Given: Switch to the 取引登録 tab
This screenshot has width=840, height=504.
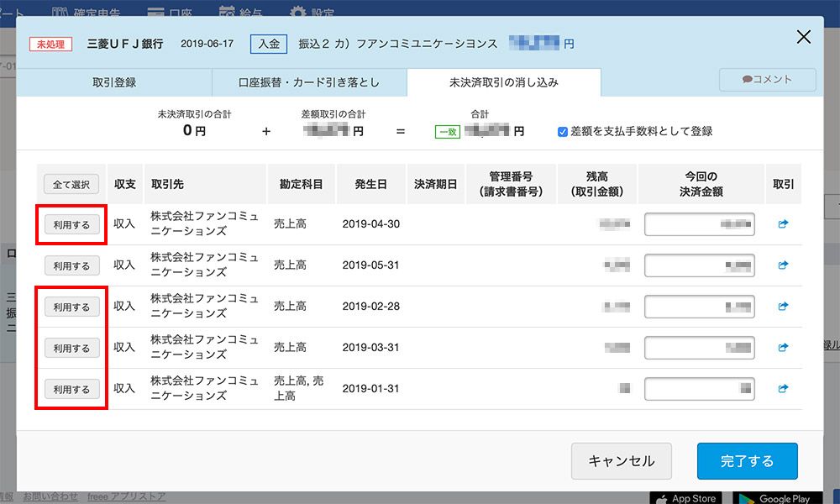Looking at the screenshot, I should (114, 82).
